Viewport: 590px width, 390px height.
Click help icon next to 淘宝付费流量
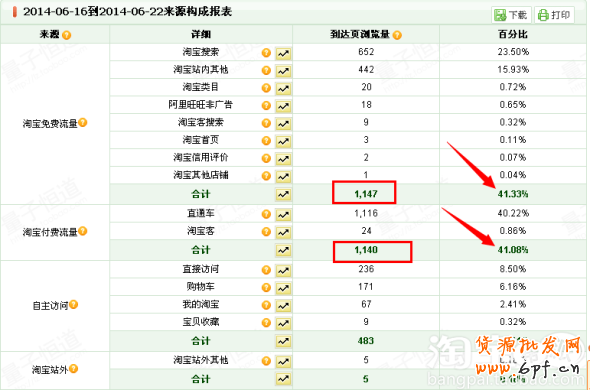coord(83,231)
